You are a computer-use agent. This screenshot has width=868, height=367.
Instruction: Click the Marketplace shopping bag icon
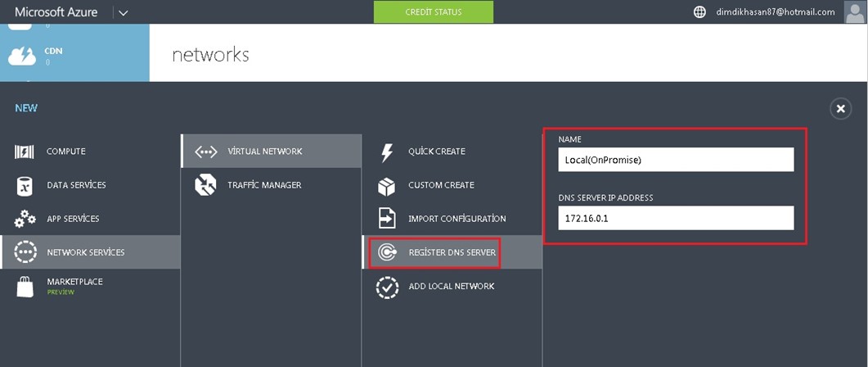pos(25,286)
